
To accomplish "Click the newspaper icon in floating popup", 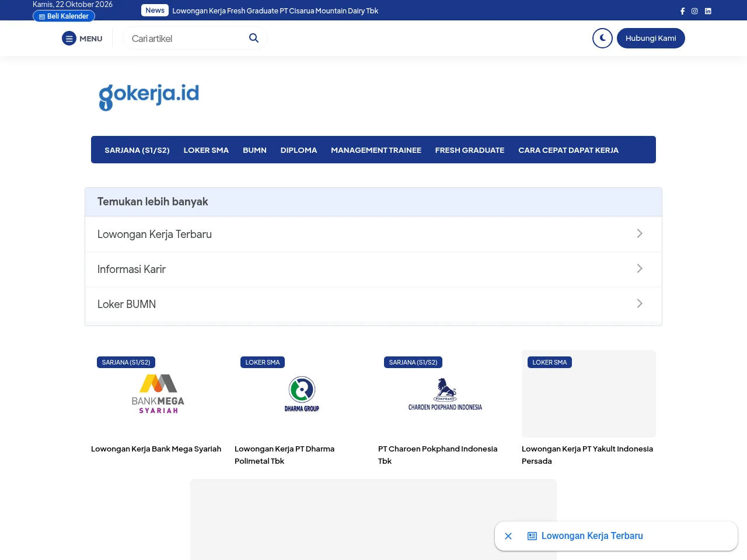I will (x=532, y=535).
